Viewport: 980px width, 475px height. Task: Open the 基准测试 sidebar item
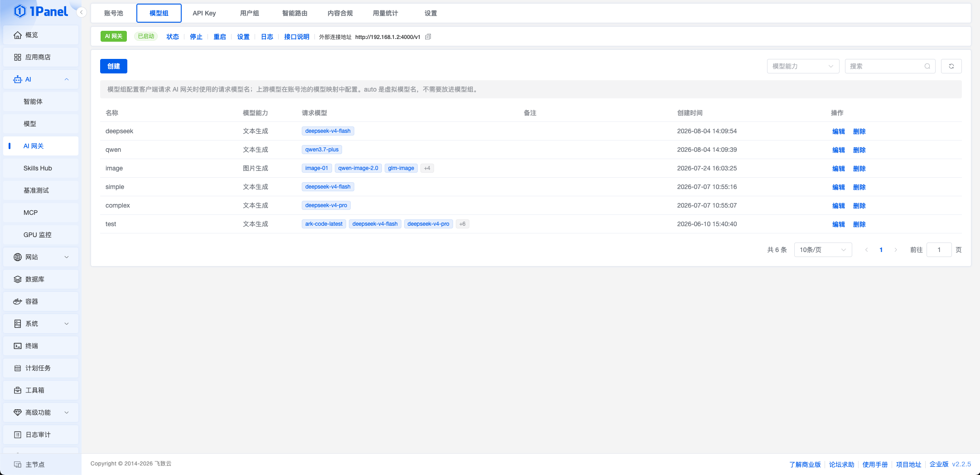41,190
